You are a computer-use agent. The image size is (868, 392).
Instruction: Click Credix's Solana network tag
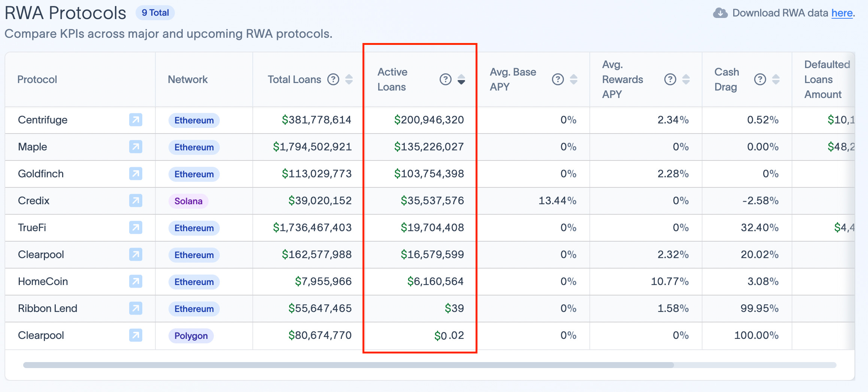point(188,201)
